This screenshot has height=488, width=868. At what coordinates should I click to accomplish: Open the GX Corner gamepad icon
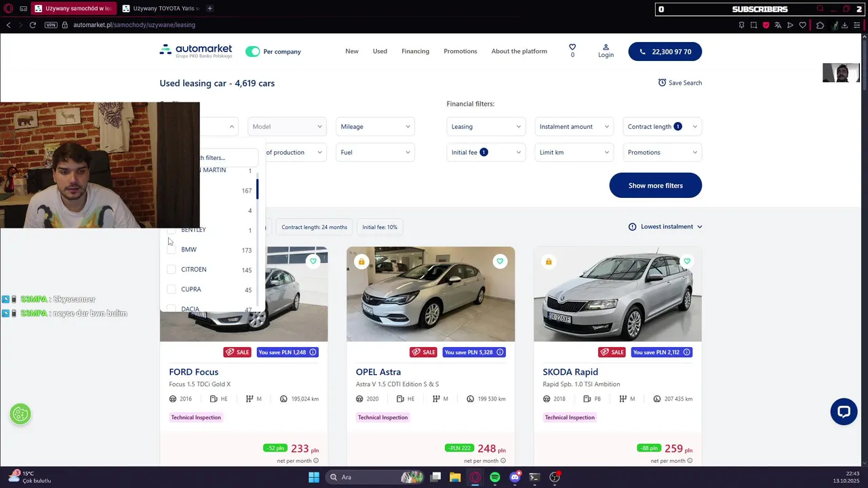click(x=24, y=9)
